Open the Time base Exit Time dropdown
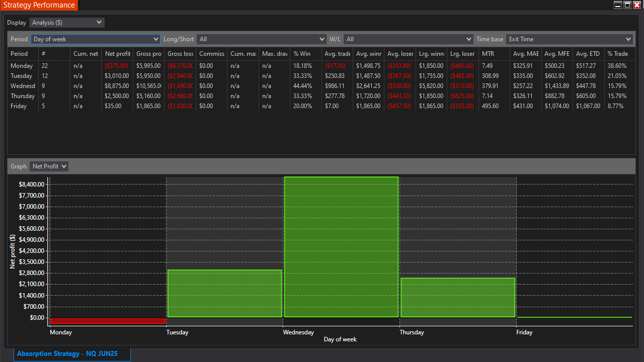This screenshot has height=362, width=644. [x=570, y=39]
